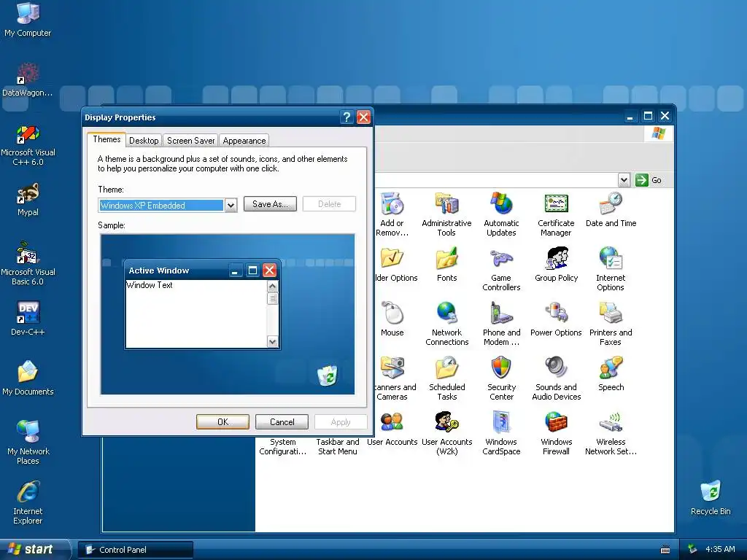
Task: Click Windows flag logo in Control Panel
Action: click(x=658, y=133)
